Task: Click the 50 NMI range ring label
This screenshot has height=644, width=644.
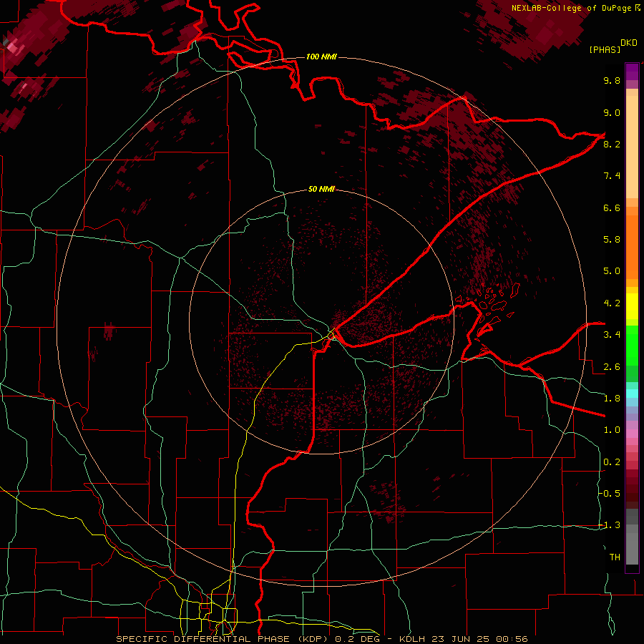Action: coord(321,189)
